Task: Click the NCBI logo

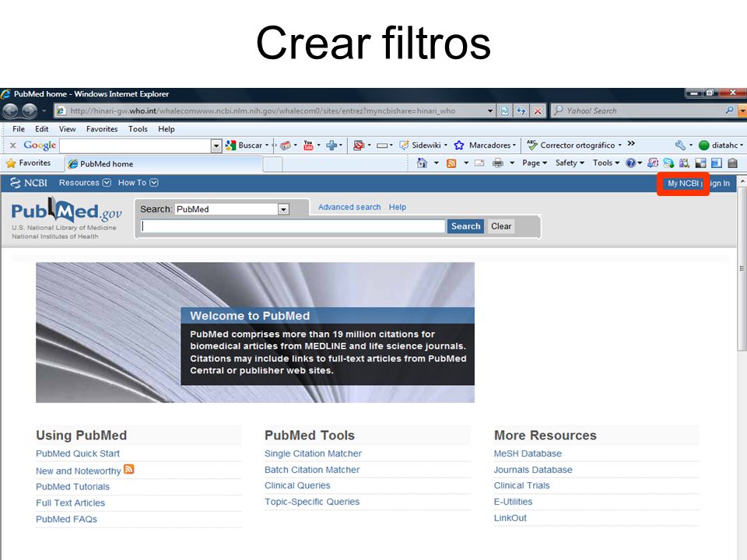Action: [29, 183]
